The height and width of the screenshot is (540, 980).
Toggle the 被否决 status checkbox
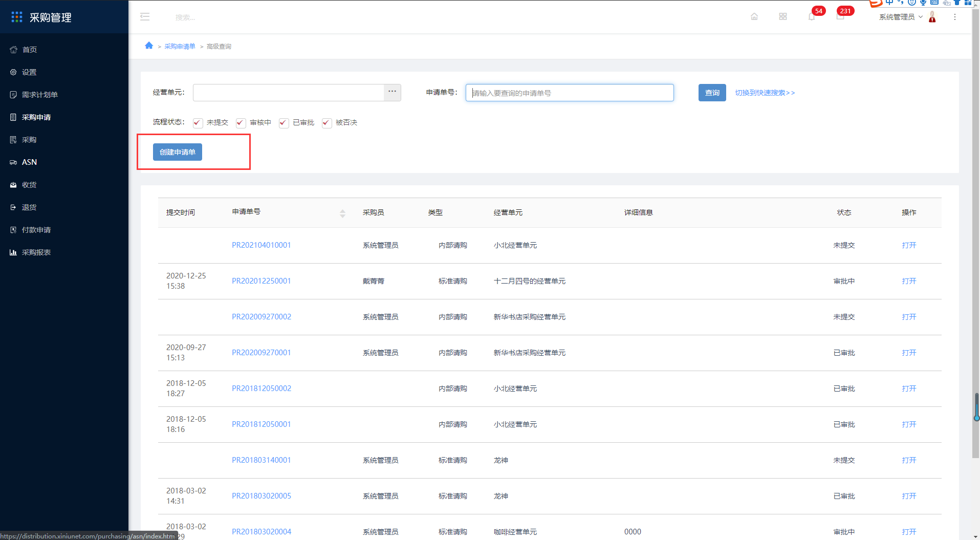[x=326, y=123]
